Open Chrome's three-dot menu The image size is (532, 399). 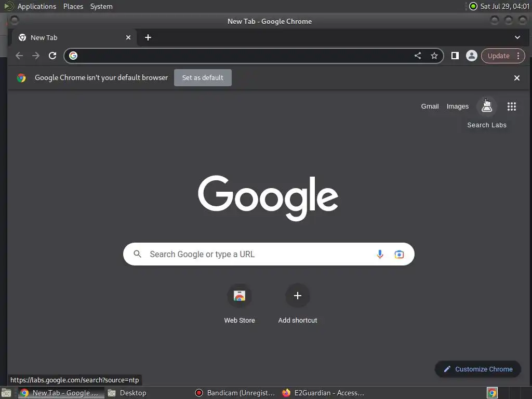click(x=518, y=56)
